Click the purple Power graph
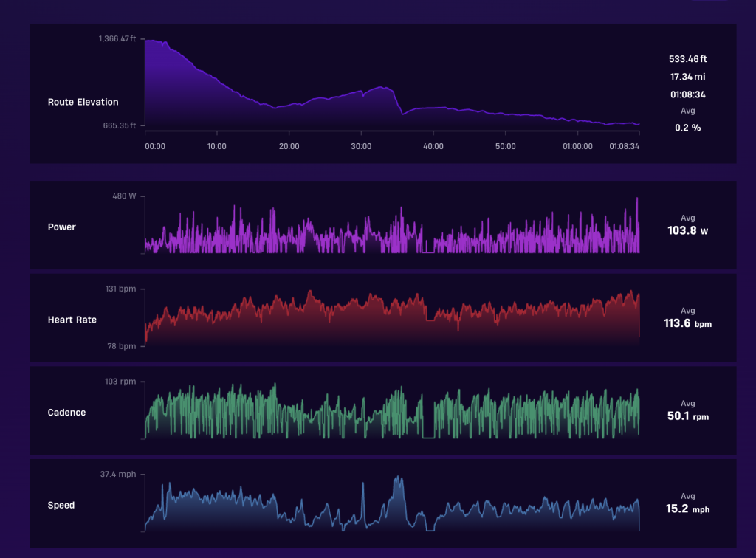 [392, 225]
